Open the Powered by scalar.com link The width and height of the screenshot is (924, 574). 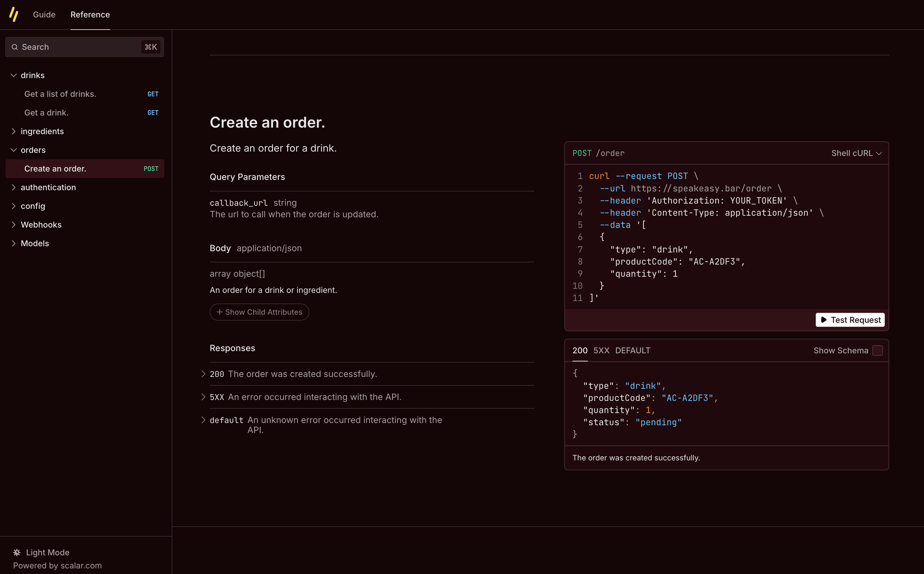tap(57, 566)
